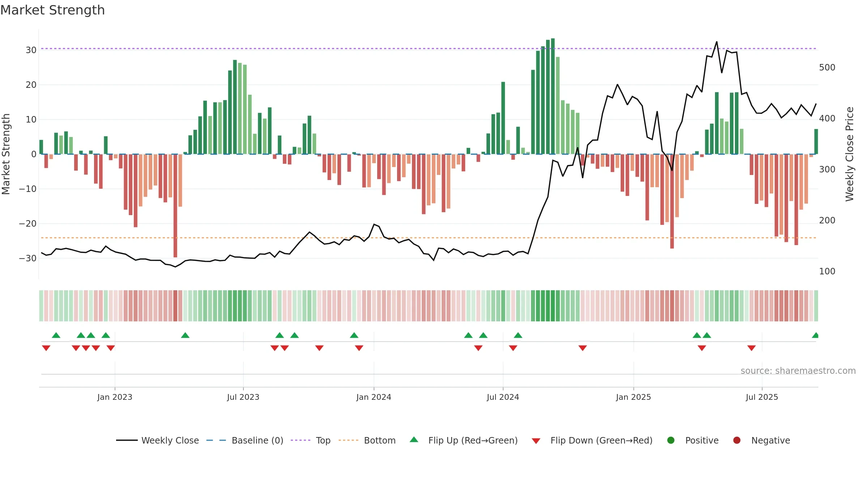Click the Market Strength chart title
This screenshot has height=488, width=868.
click(x=52, y=10)
